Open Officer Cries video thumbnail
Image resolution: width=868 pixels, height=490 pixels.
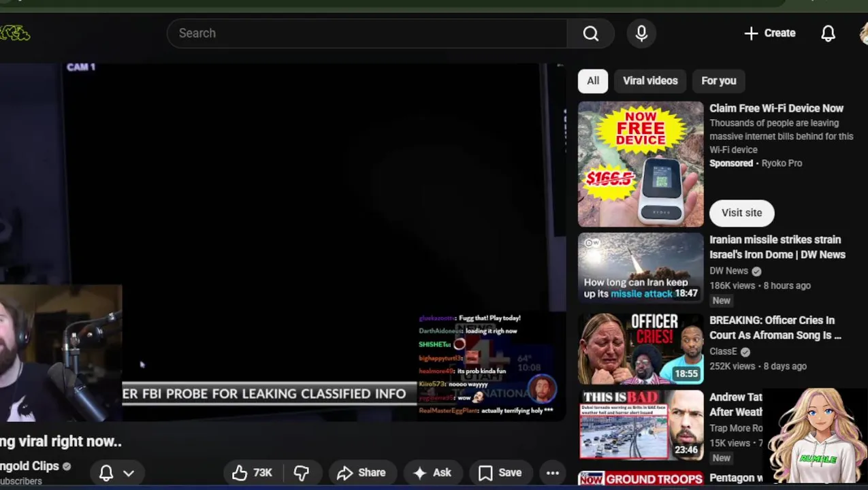[x=641, y=348]
